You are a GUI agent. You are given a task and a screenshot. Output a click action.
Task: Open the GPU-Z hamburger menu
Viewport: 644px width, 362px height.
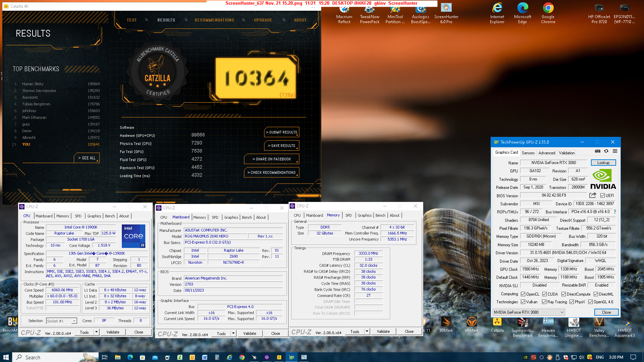[615, 151]
